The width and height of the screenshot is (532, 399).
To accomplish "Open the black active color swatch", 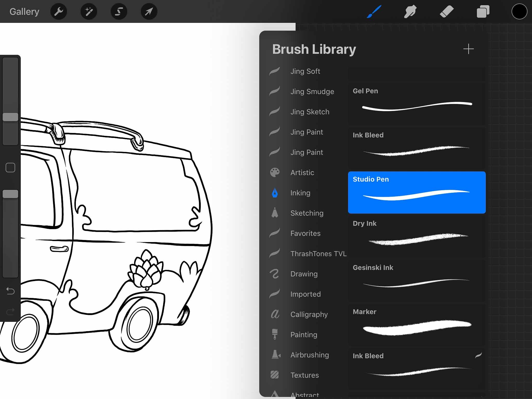I will (519, 11).
